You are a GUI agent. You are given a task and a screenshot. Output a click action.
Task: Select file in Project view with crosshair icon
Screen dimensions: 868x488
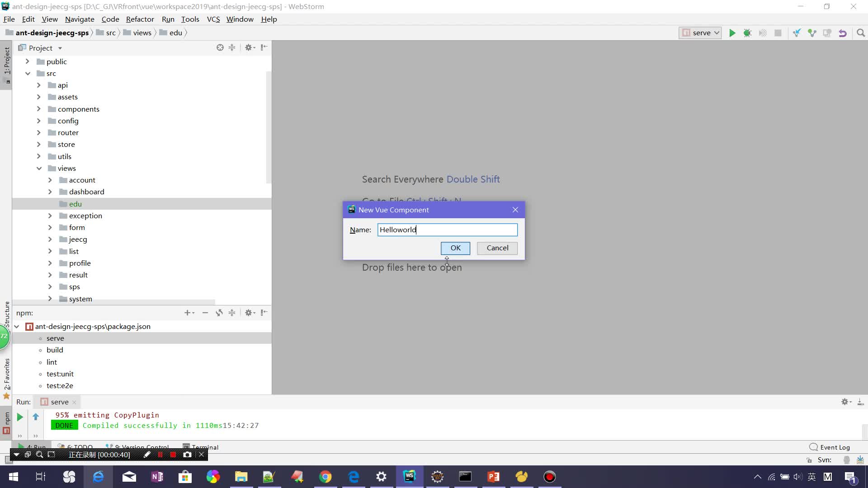point(220,47)
